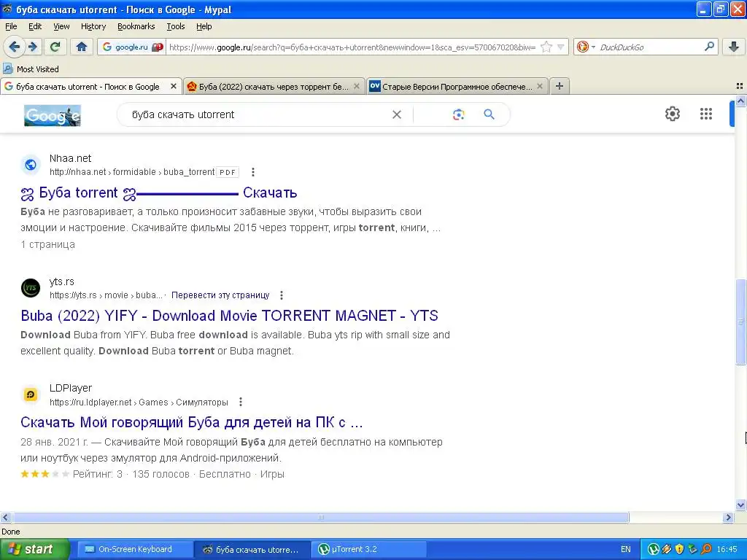Open DuckDuckGo search engine selector dropdown
The image size is (747, 560).
pyautogui.click(x=586, y=47)
